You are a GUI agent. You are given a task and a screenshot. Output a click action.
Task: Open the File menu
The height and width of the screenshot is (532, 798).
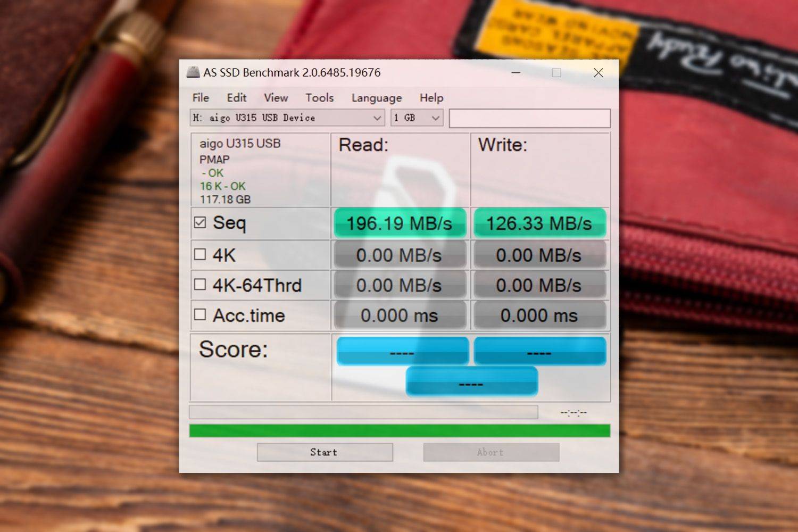pyautogui.click(x=201, y=98)
